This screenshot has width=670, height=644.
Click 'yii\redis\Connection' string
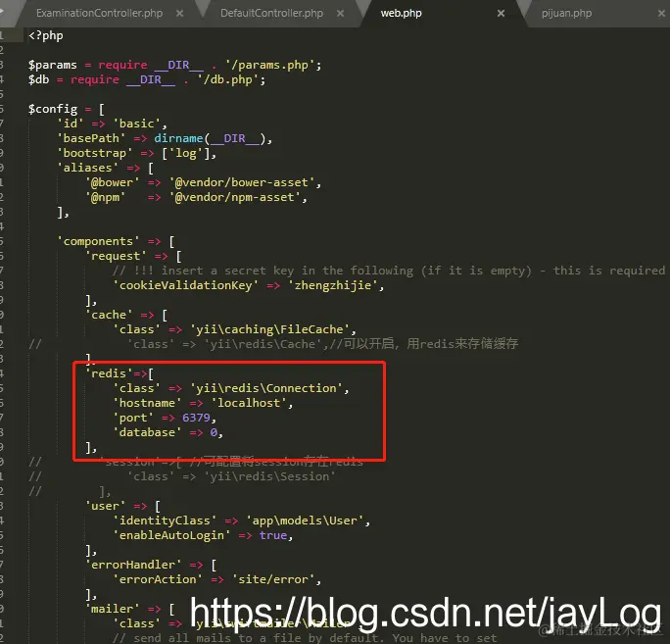266,388
